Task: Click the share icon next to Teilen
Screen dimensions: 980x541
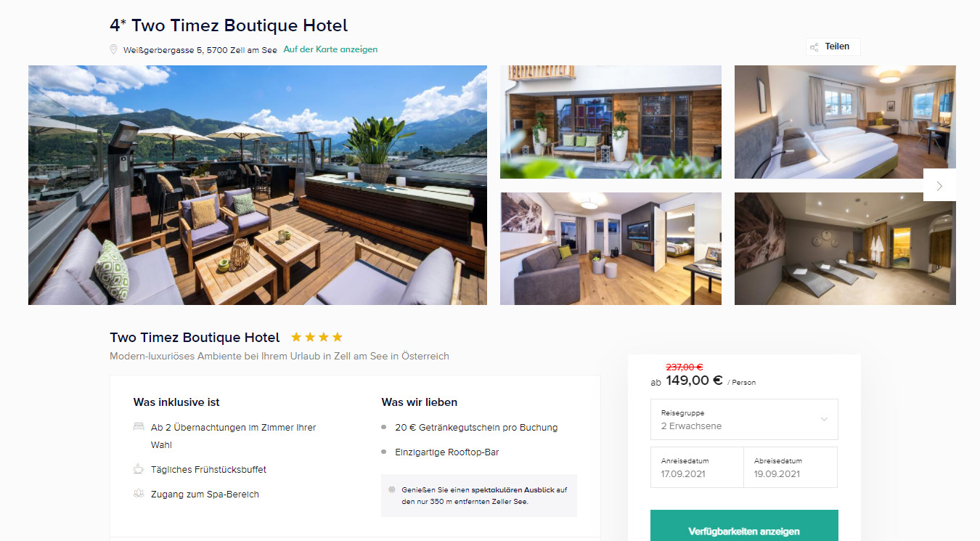Action: [814, 47]
